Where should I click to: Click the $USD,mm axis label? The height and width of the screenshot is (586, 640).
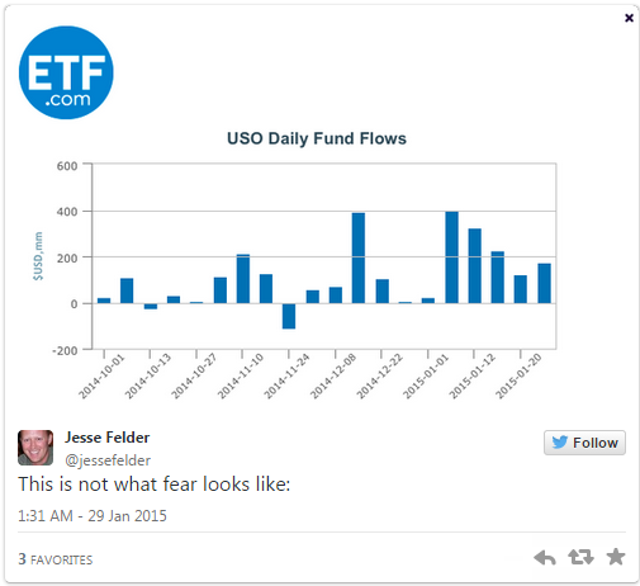(38, 256)
